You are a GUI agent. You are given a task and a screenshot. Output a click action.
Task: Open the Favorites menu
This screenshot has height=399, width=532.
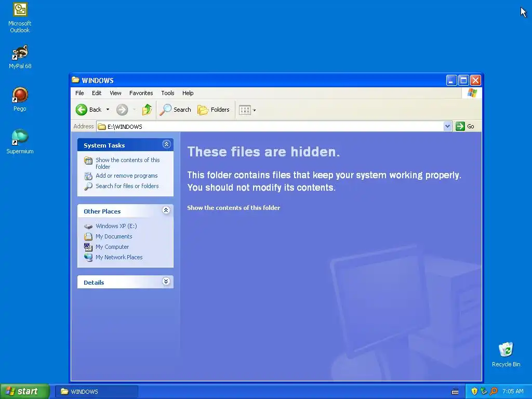(141, 93)
